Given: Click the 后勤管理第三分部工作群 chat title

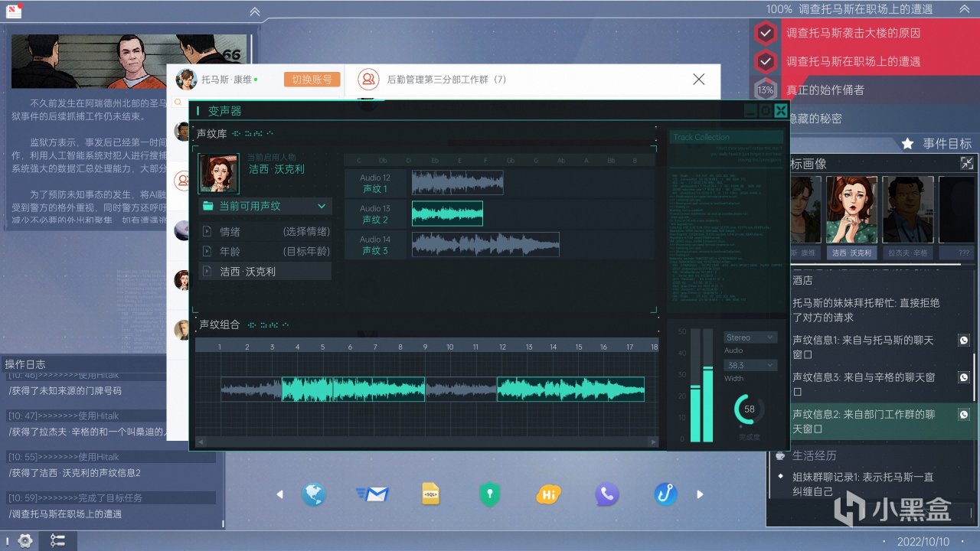Looking at the screenshot, I should pos(446,79).
